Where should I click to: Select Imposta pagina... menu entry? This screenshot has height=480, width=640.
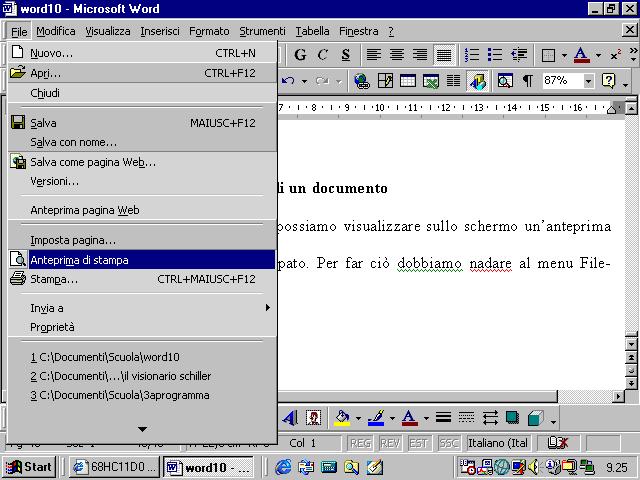(142, 240)
